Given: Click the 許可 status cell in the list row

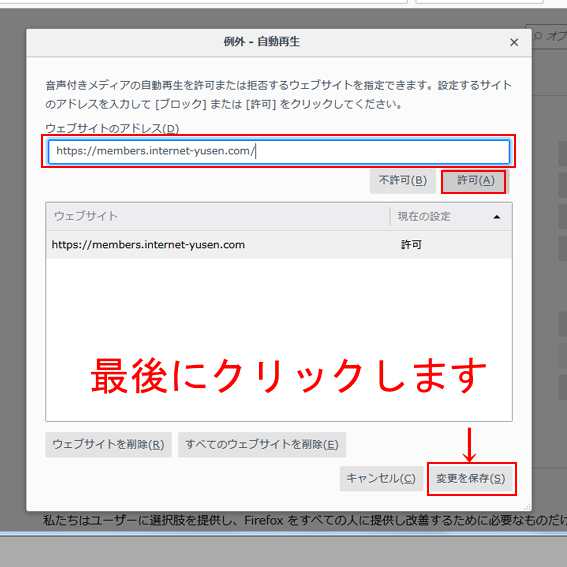Looking at the screenshot, I should click(411, 245).
